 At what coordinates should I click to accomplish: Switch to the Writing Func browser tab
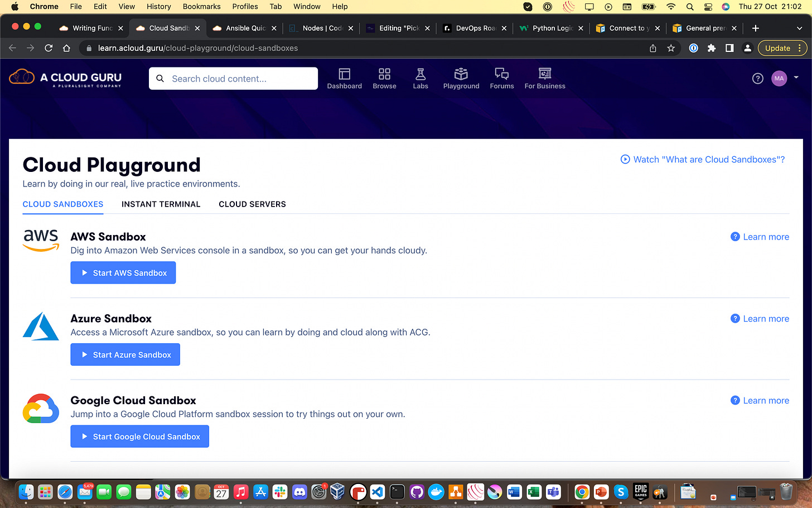tap(91, 28)
